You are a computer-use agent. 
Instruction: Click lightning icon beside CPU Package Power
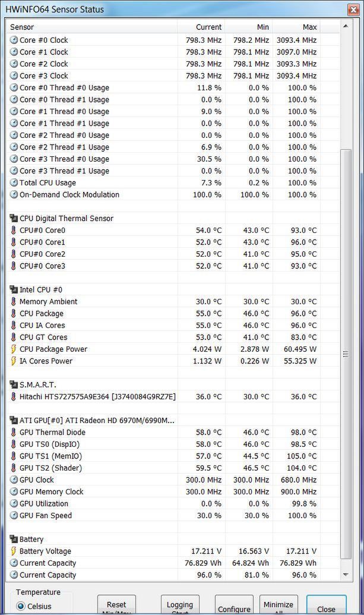point(14,349)
